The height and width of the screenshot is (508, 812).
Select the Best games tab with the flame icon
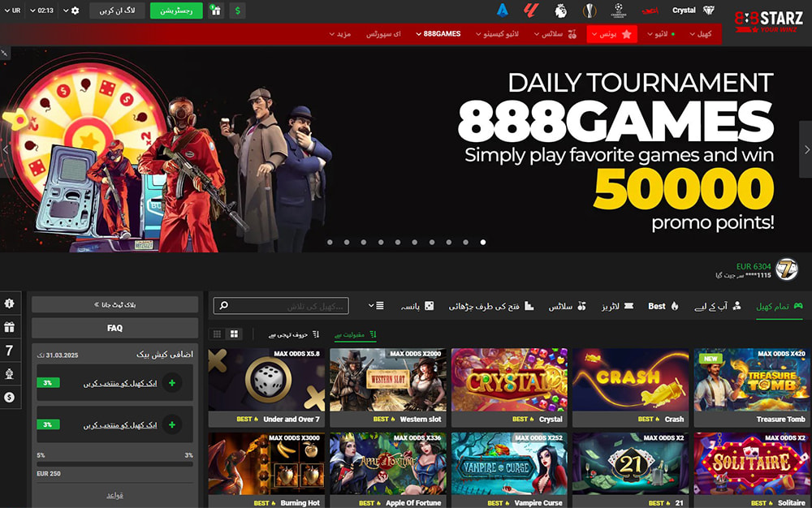click(663, 306)
